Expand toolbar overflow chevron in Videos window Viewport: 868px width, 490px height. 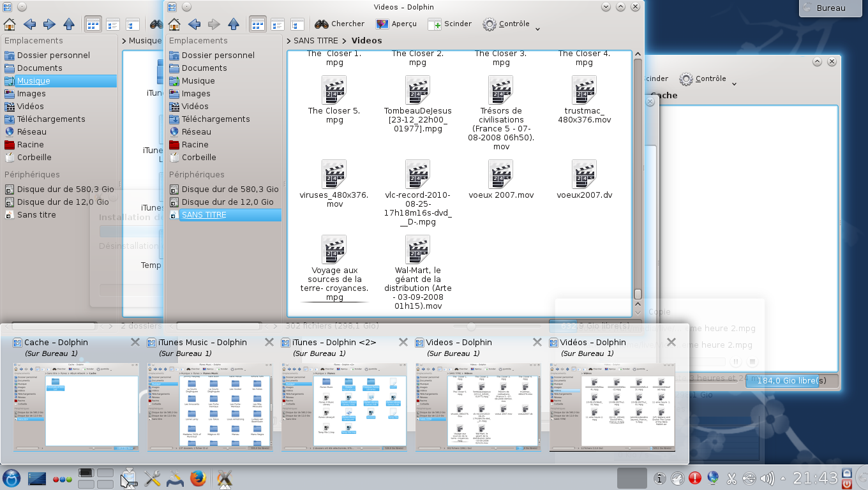coord(537,28)
